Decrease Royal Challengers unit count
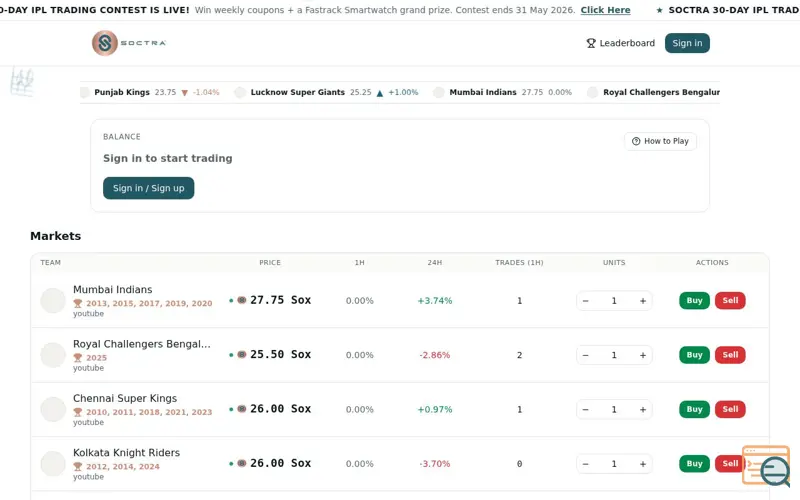The width and height of the screenshot is (800, 500). coord(585,355)
